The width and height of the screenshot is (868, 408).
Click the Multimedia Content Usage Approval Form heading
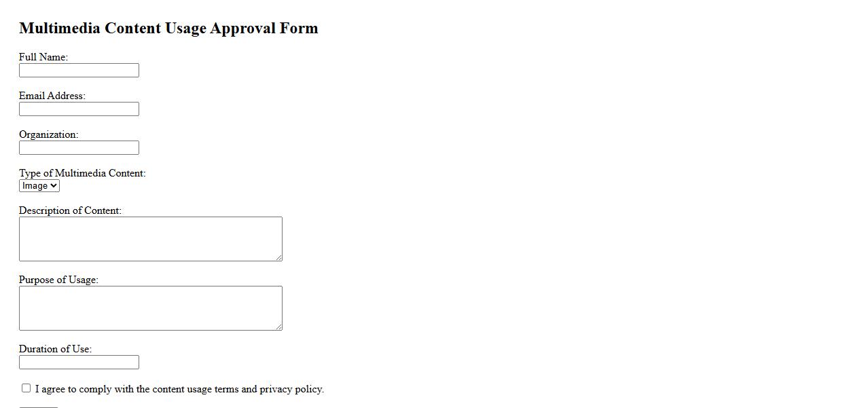coord(168,29)
